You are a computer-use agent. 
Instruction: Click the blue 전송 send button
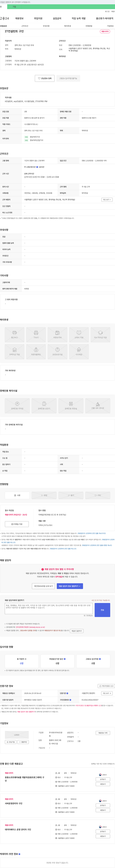coord(103,610)
